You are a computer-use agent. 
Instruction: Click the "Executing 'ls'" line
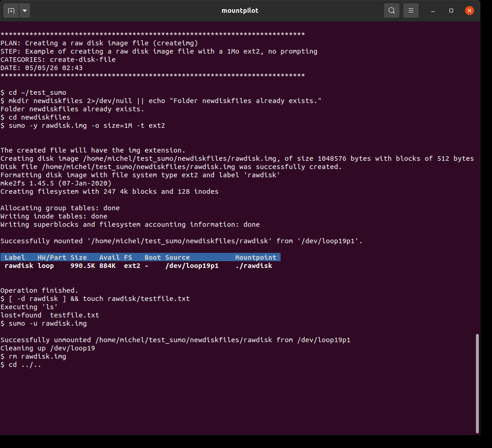(29, 307)
